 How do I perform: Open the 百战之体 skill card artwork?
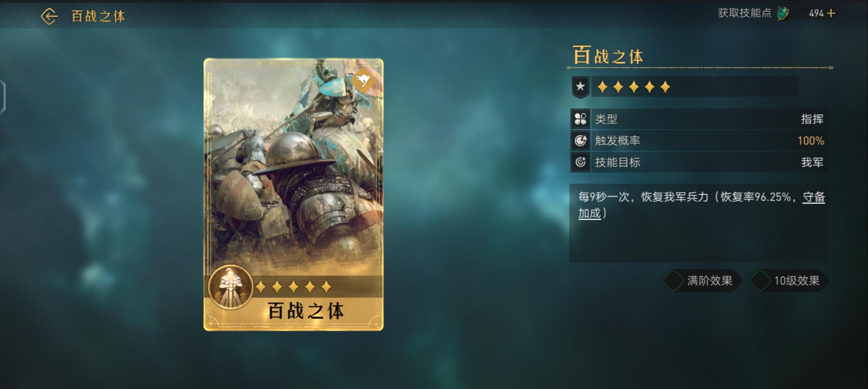tap(293, 194)
